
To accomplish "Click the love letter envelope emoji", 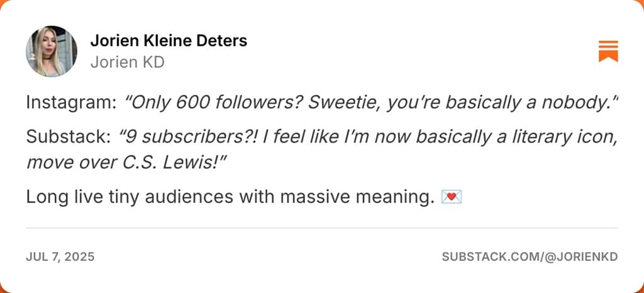I will (452, 197).
